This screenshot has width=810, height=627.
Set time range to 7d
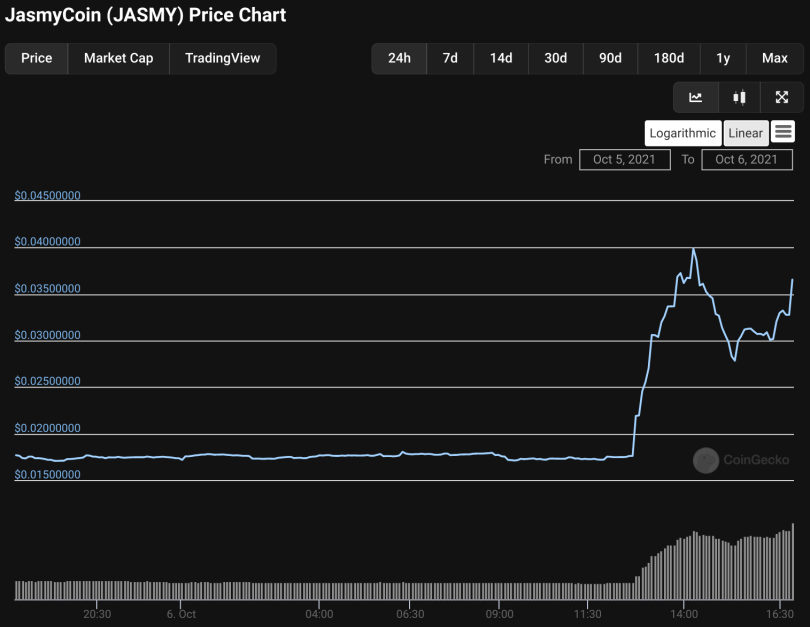450,58
